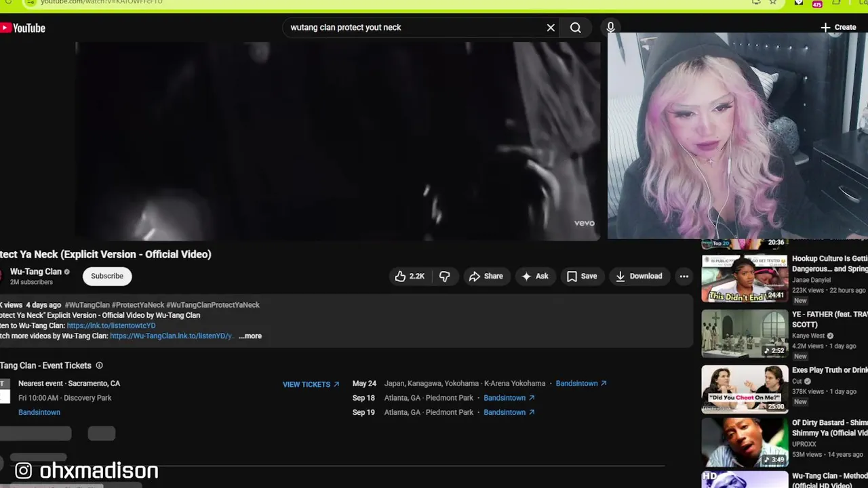
Task: Click VIEW TICKETS link
Action: [x=311, y=384]
